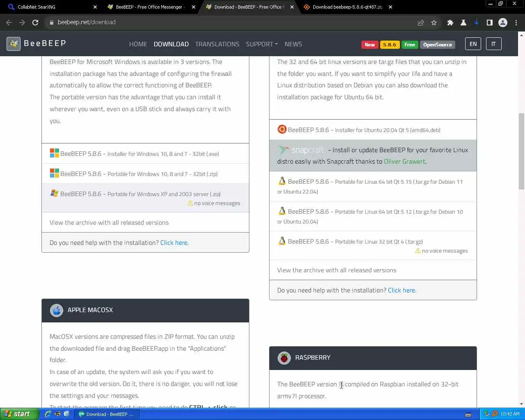Click Windows logo beside 32bit portable zip

[x=54, y=173]
